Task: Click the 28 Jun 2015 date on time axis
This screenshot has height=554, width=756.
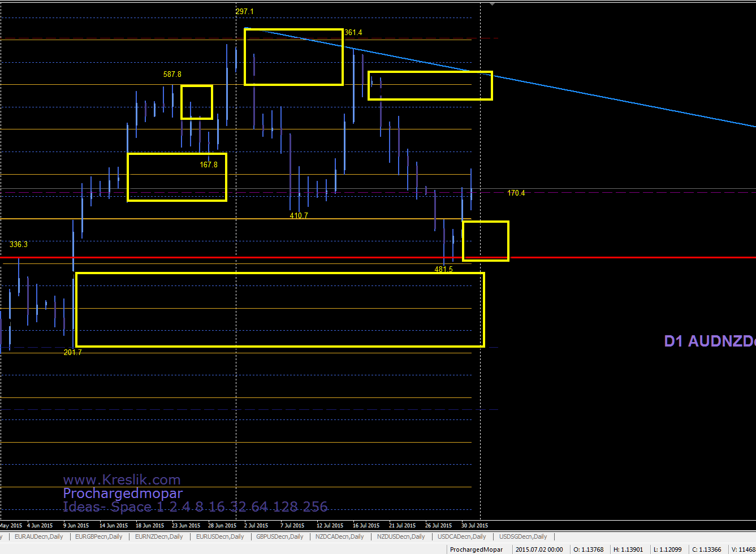Action: point(222,526)
